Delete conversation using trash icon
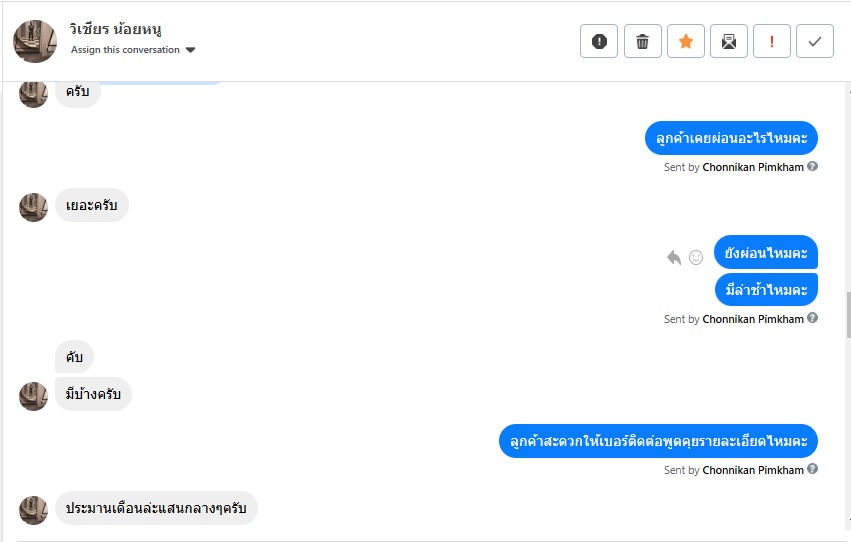Screen dimensions: 851x542 [642, 41]
